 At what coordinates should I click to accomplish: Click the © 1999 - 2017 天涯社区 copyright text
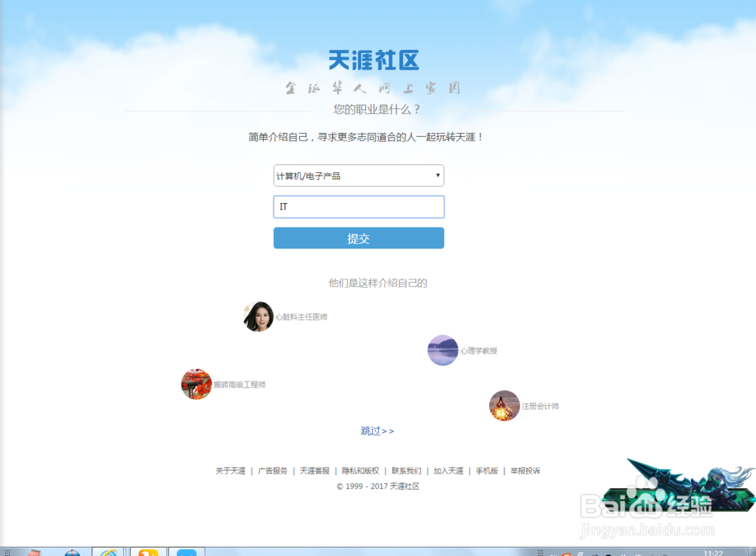(x=378, y=486)
